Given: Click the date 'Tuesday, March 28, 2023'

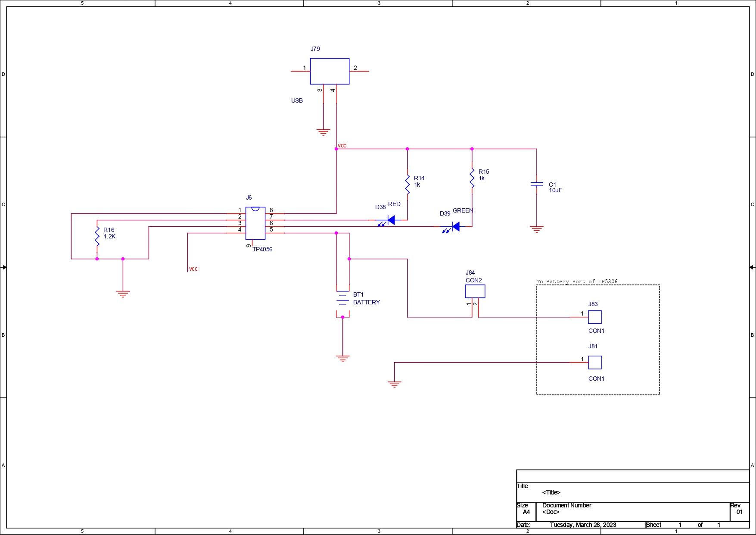Looking at the screenshot, I should coord(583,525).
